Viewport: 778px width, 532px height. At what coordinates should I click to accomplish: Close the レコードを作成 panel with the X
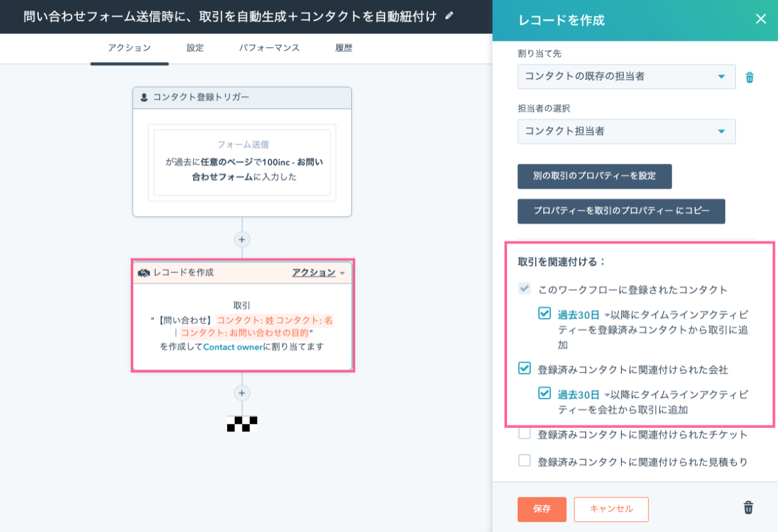(761, 18)
